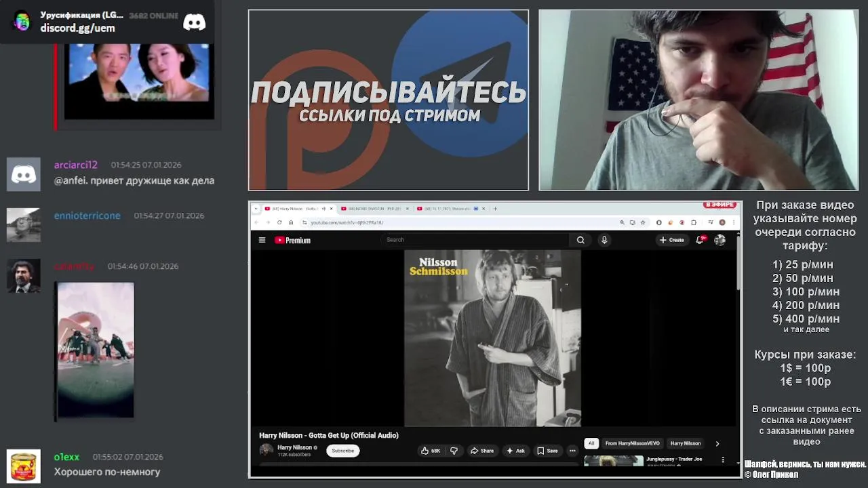The image size is (868, 488).
Task: Mute audio on the Harry Nilsson tab
Action: [323, 209]
